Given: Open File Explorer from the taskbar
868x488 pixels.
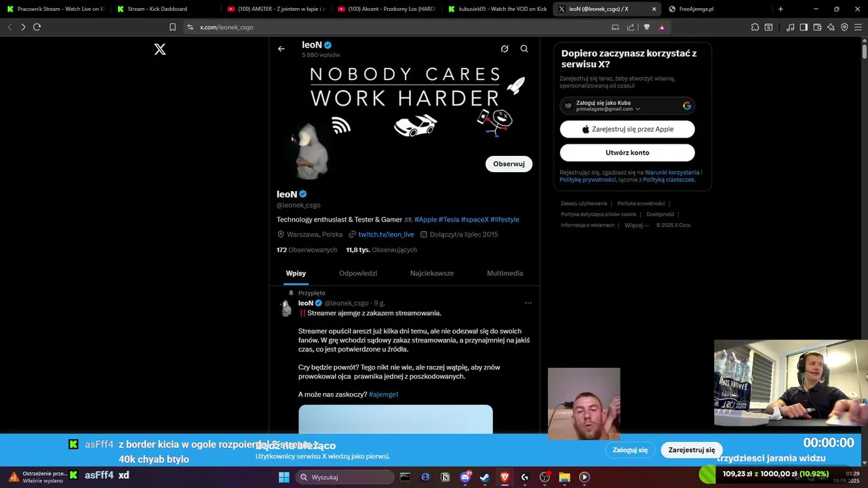Looking at the screenshot, I should pos(564,477).
